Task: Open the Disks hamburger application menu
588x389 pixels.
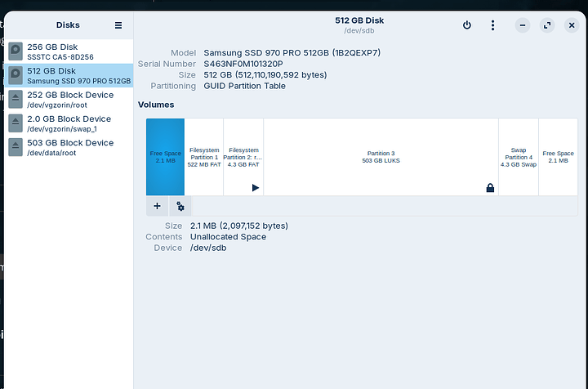Action: coord(118,25)
